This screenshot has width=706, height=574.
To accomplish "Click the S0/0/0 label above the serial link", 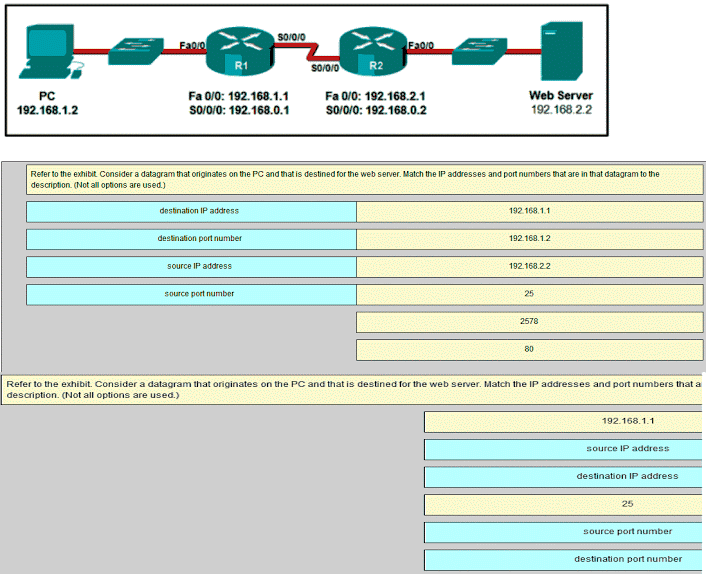I will 291,37.
